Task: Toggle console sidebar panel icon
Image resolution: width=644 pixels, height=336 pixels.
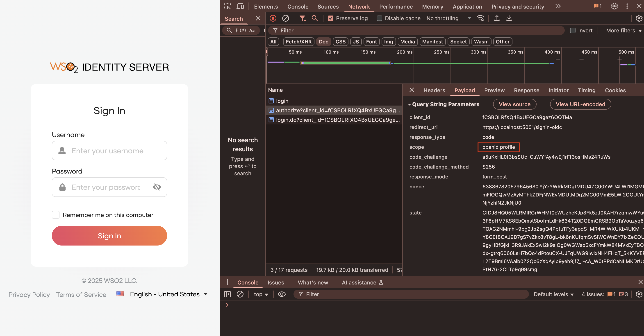Action: click(228, 294)
